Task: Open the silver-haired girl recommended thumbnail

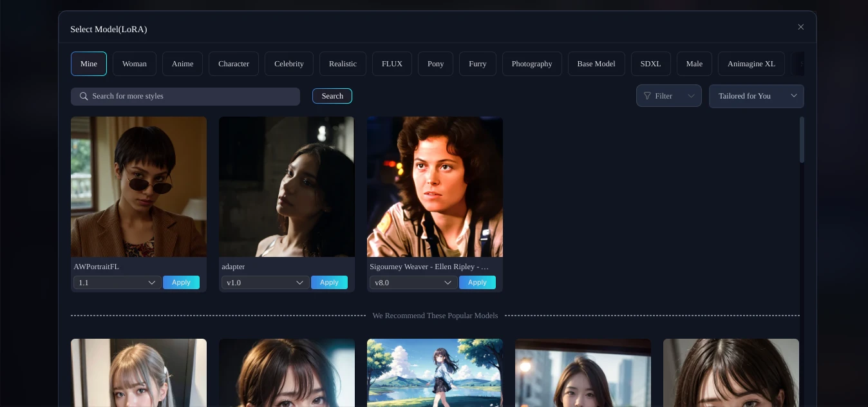Action: (138, 373)
